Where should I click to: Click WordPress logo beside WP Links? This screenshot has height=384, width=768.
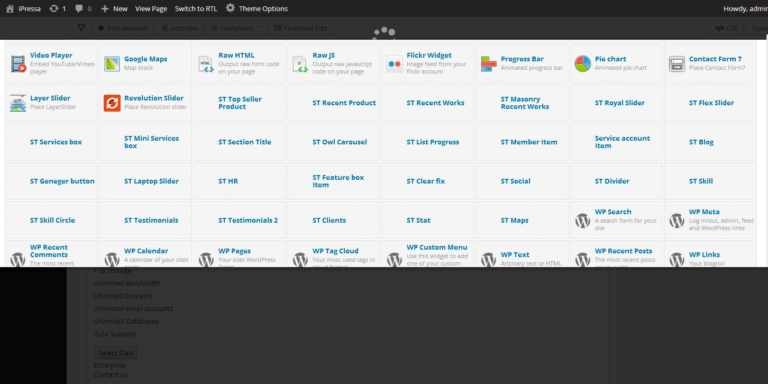[677, 260]
